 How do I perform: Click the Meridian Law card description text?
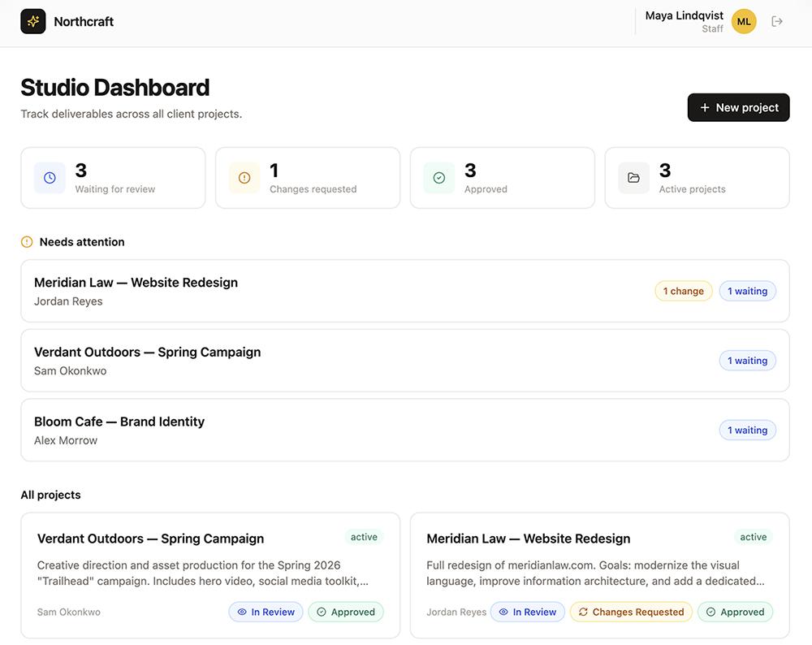point(595,573)
